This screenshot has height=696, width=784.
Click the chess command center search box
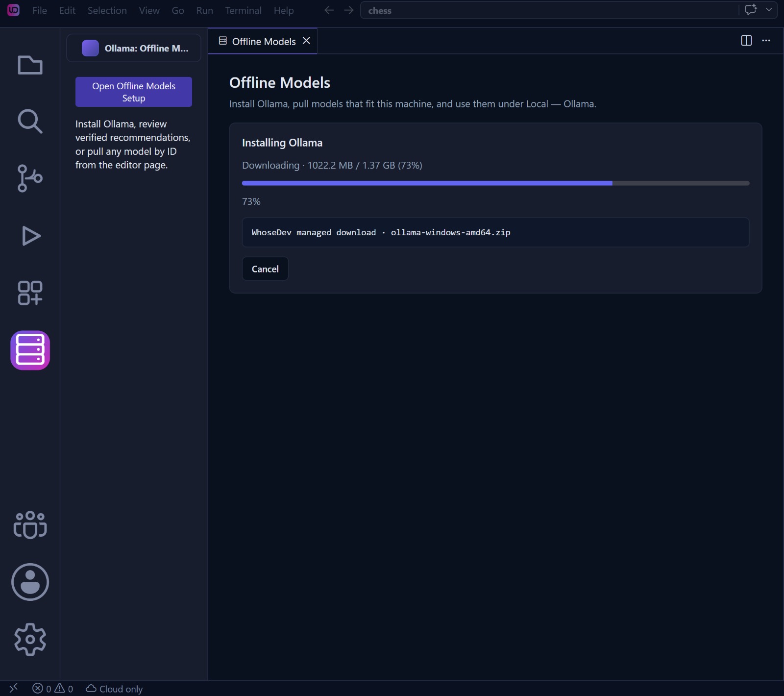549,10
